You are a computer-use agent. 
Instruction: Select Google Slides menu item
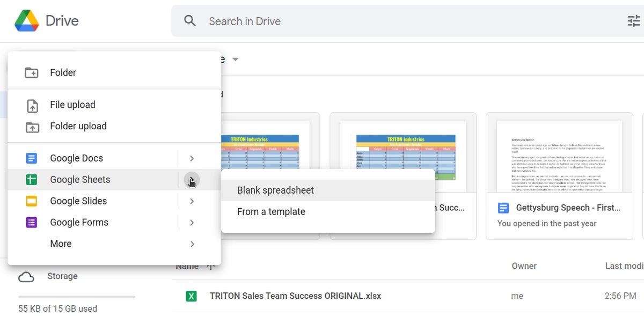coord(114,201)
